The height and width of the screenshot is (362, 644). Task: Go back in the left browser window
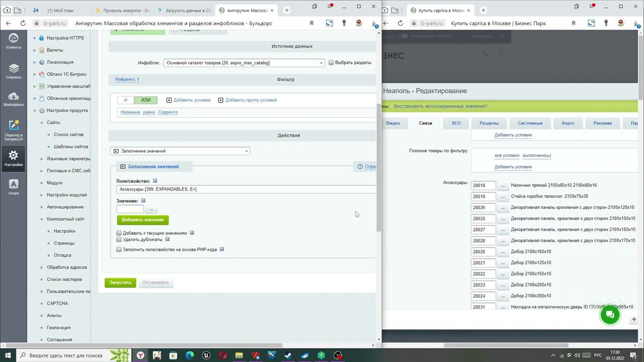[x=9, y=23]
